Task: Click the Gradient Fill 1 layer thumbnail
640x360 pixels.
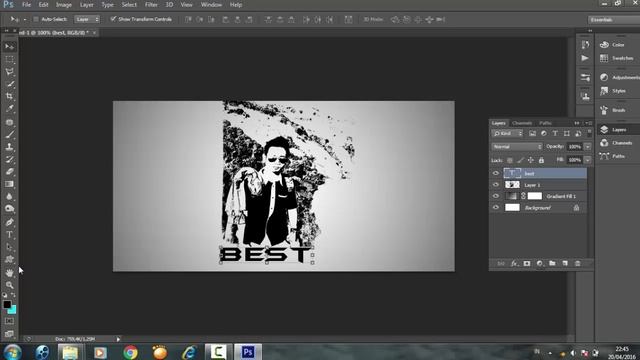Action: point(512,196)
